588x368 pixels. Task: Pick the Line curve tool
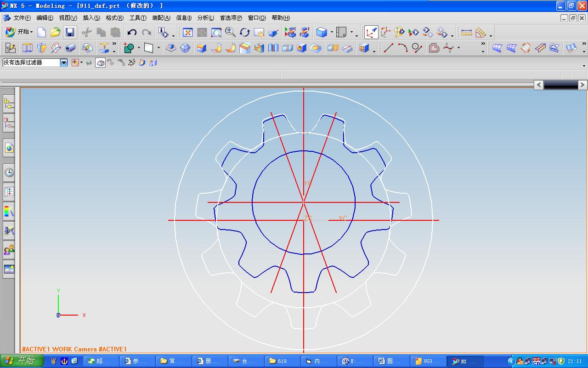pos(389,48)
